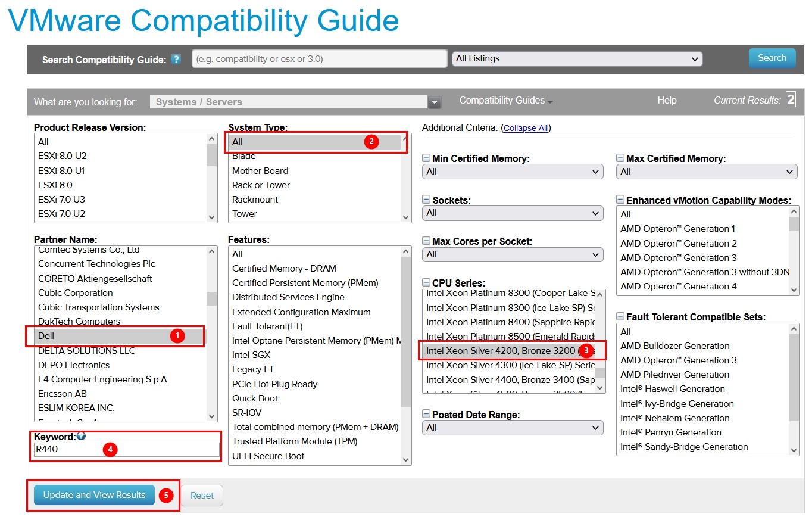Collapse the Posted Date Range section
Viewport: 812px width, 520px height.
click(x=426, y=415)
